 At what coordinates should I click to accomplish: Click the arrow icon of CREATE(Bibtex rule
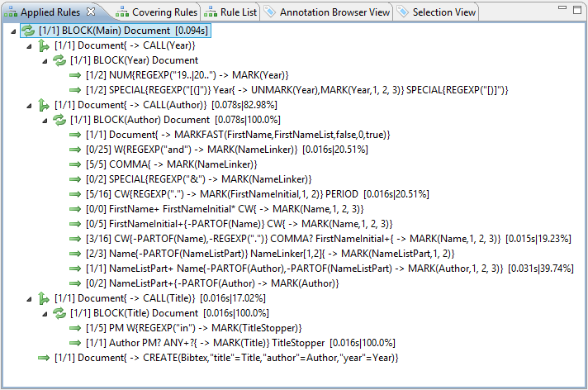tap(44, 358)
